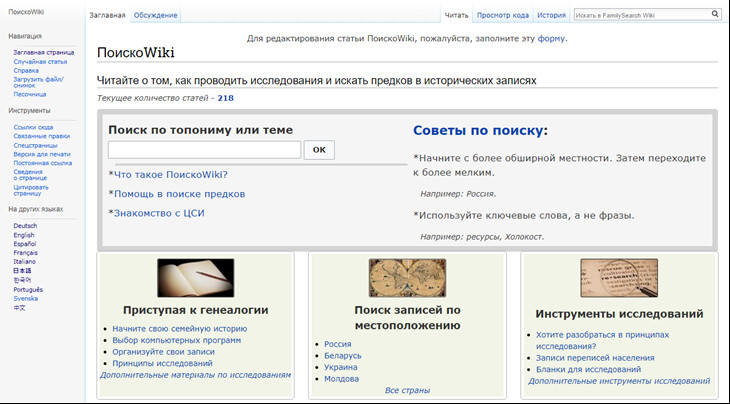This screenshot has width=730, height=404.
Task: Open the Молдова location link
Action: [x=342, y=379]
